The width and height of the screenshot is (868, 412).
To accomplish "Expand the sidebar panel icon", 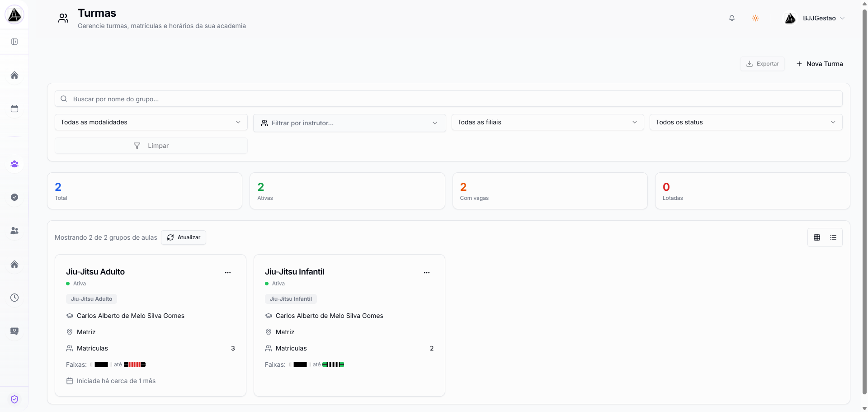I will tap(14, 42).
